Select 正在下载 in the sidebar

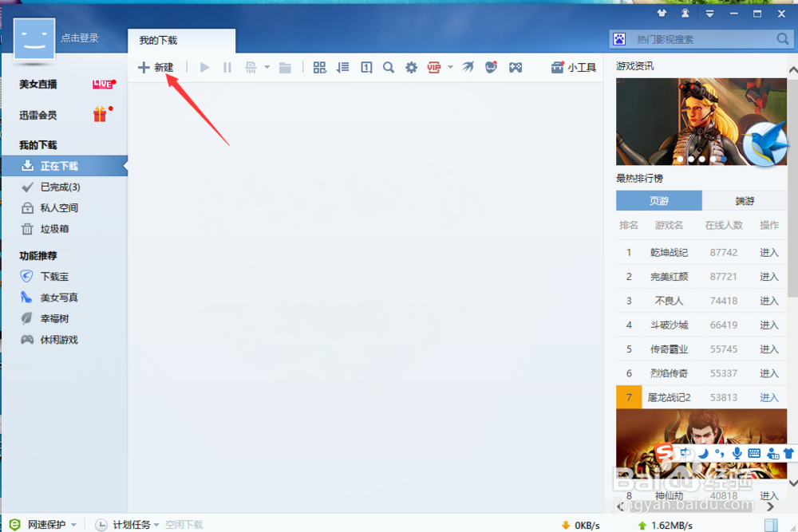(x=64, y=166)
